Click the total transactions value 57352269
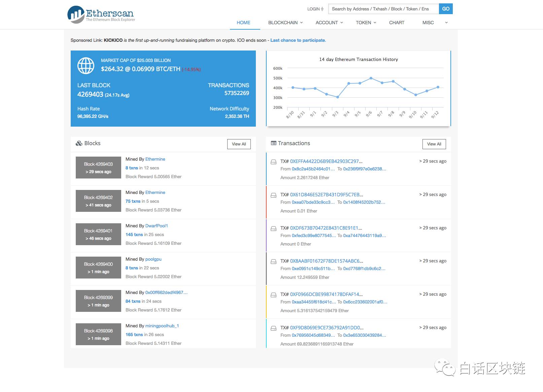The height and width of the screenshot is (392, 543). pyautogui.click(x=237, y=93)
